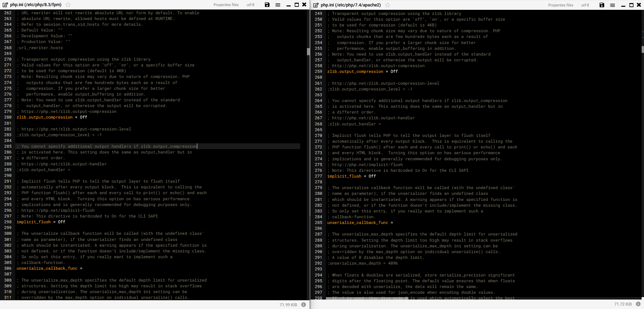The width and height of the screenshot is (644, 309).
Task: Click the 71.72 KiB file size in right status bar
Action: pos(623,304)
